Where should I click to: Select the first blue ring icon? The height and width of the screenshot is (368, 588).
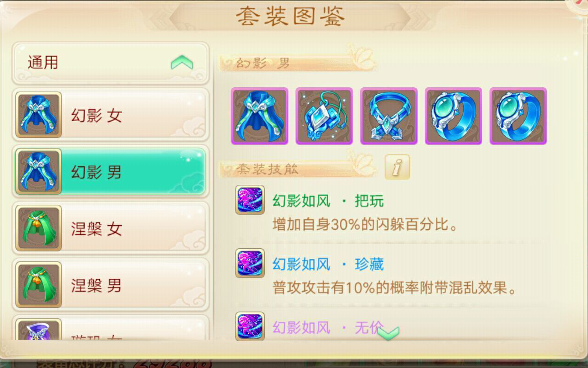[453, 116]
